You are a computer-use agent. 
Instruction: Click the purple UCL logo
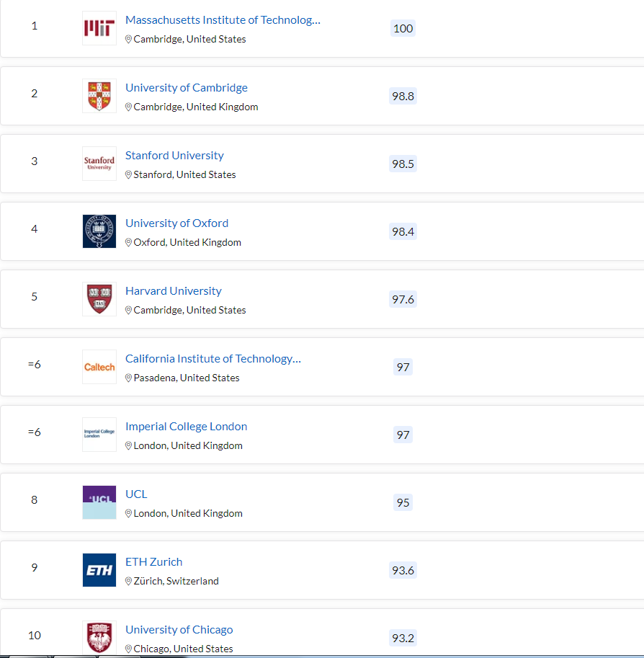[99, 502]
